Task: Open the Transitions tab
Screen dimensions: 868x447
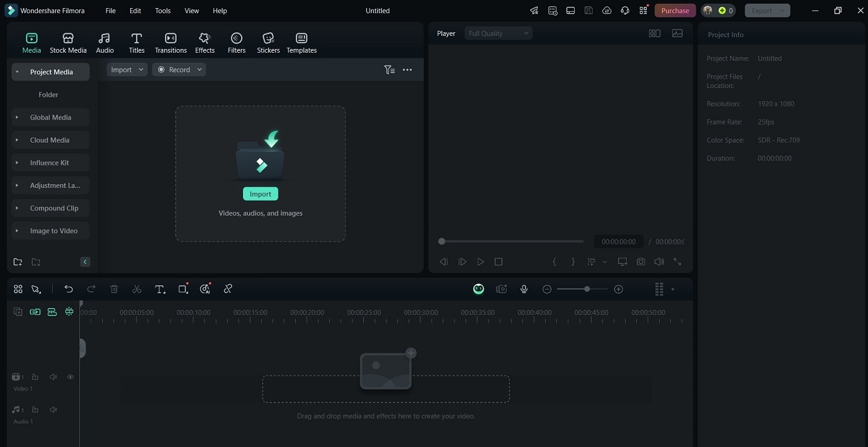Action: (170, 43)
